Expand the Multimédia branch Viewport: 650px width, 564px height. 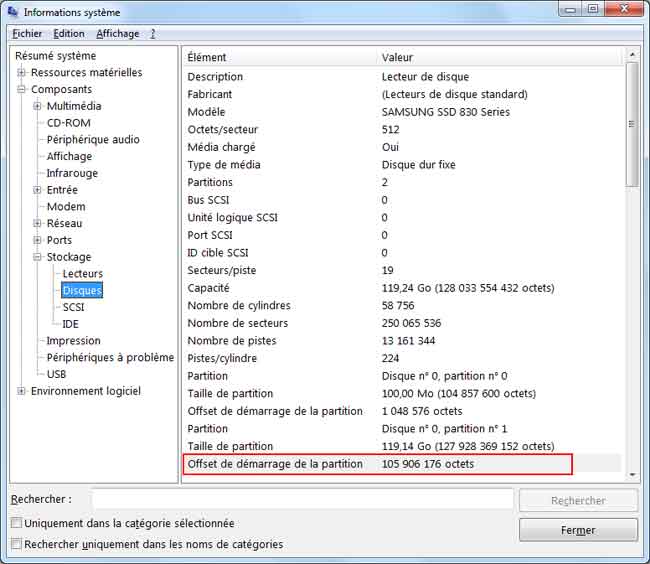coord(38,106)
